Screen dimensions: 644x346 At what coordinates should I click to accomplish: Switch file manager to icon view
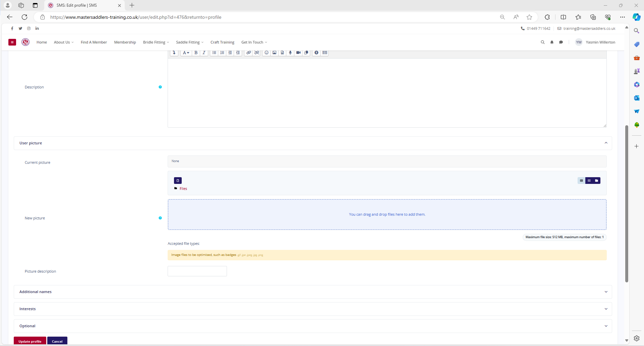(x=581, y=181)
